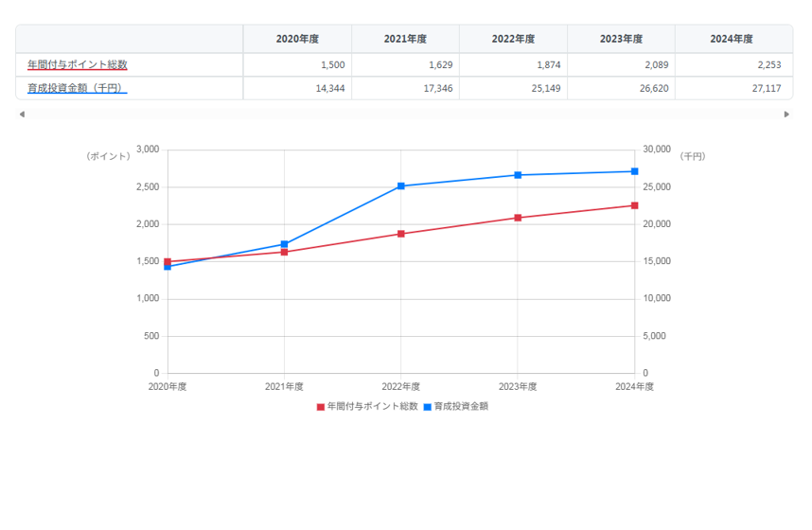Click the blue data point at 2022年度
This screenshot has height=530, width=812.
pos(401,186)
